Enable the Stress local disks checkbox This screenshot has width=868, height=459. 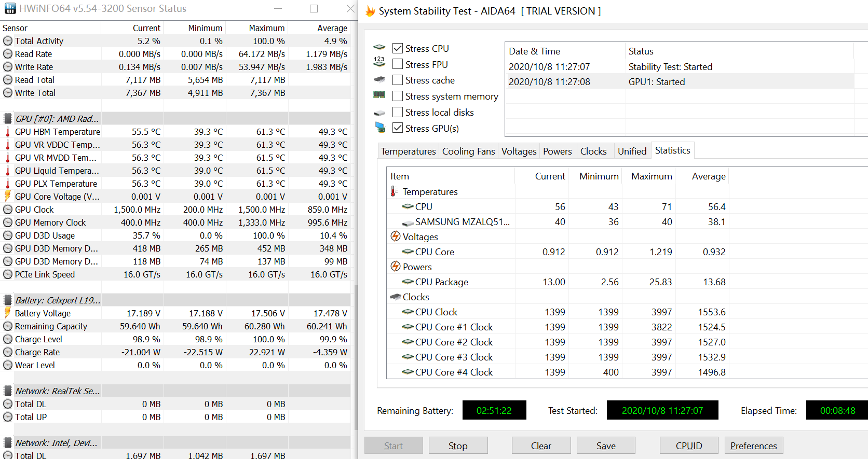click(398, 112)
